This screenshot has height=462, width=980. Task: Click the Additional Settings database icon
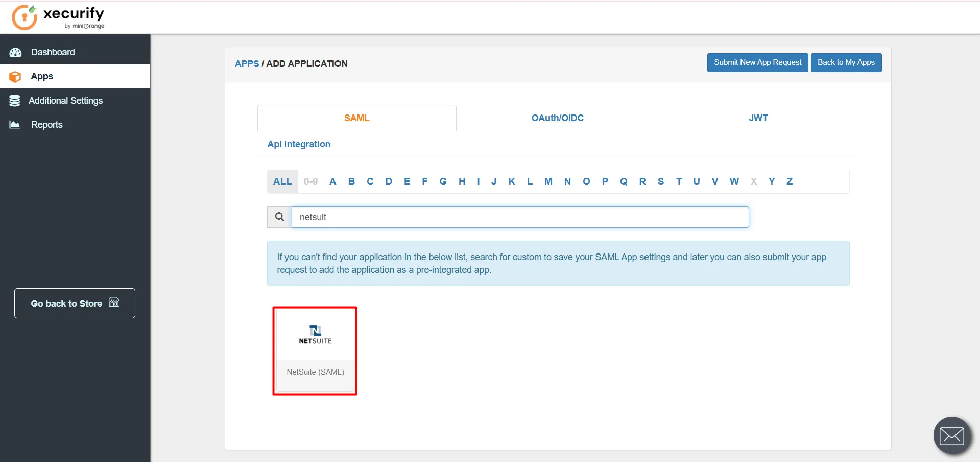point(15,101)
